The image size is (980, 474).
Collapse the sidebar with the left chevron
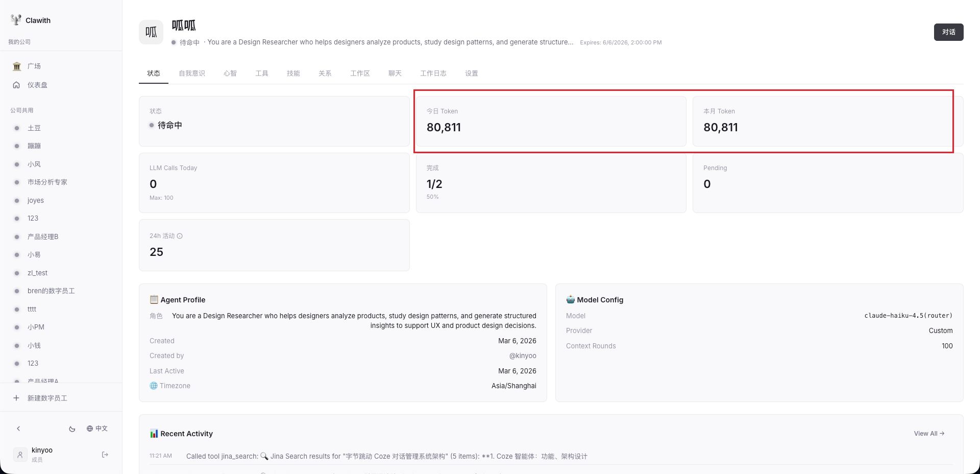[18, 429]
